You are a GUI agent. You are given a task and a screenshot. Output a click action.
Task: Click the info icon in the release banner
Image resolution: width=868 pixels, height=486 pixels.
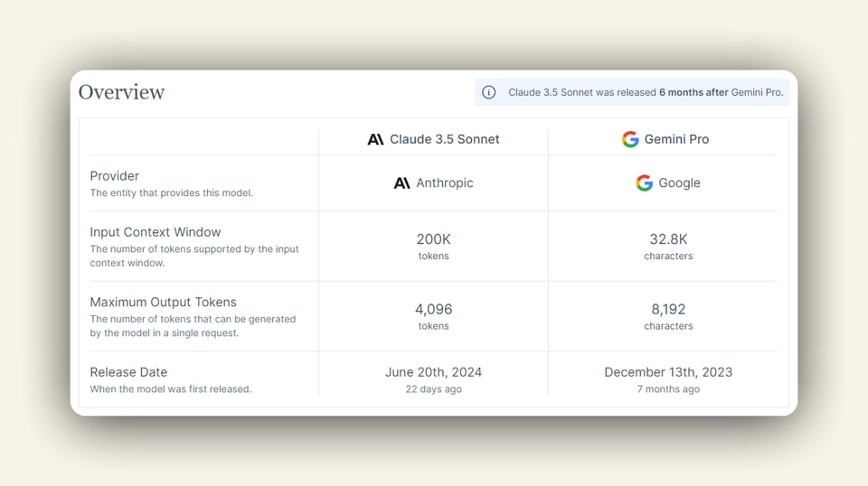click(x=488, y=92)
